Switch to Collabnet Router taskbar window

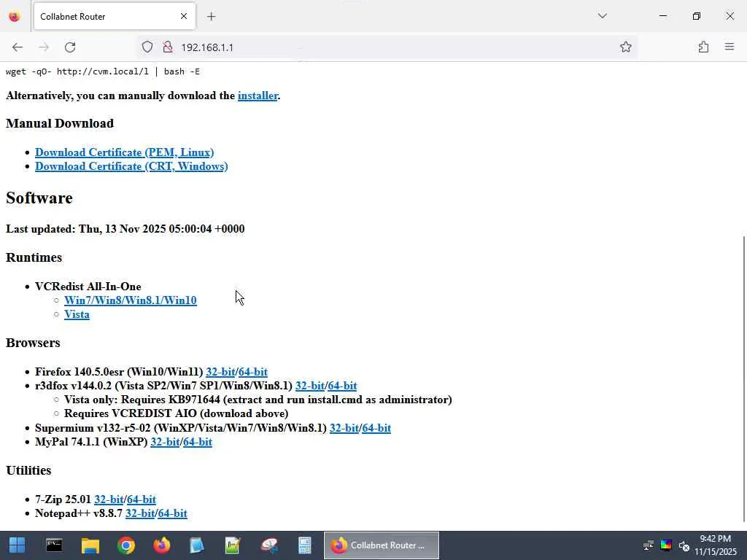pyautogui.click(x=381, y=545)
